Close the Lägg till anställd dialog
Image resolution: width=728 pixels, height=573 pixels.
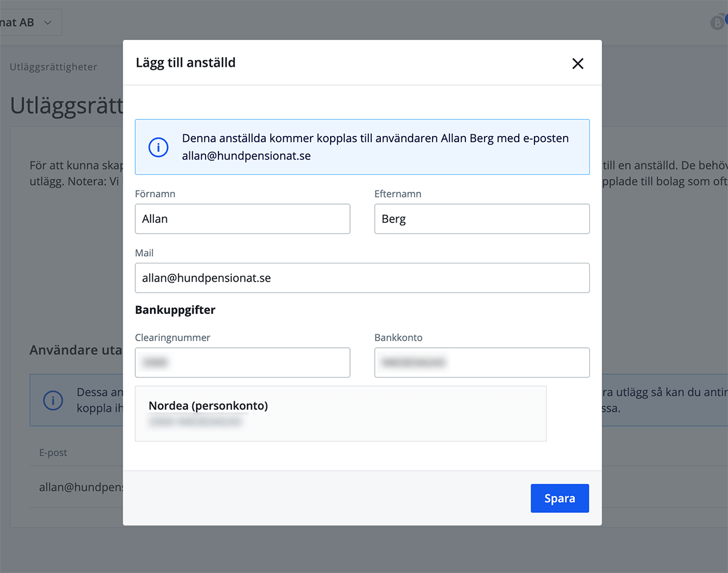point(578,64)
